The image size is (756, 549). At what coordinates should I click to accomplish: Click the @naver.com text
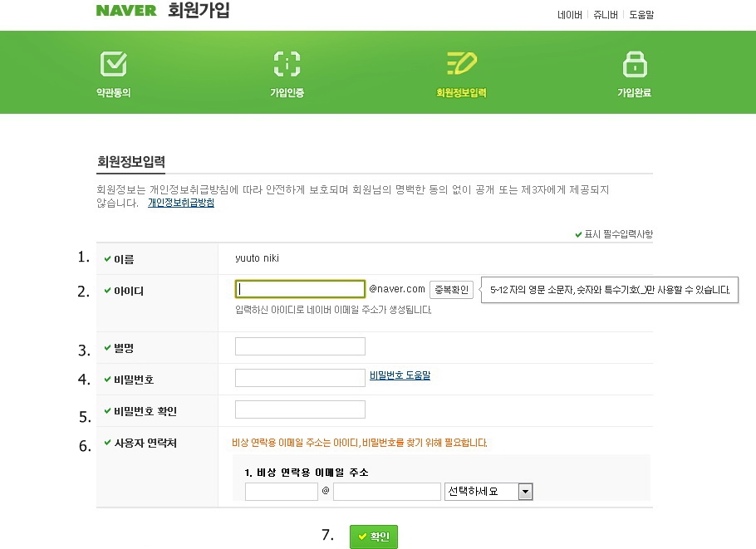click(x=397, y=289)
